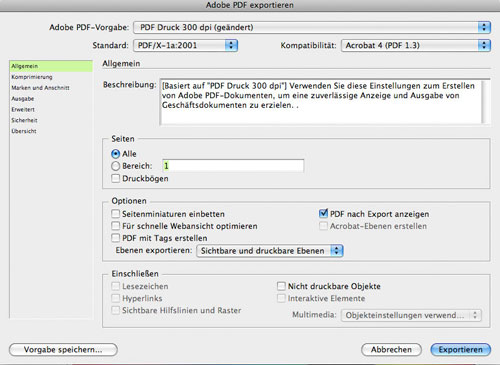
Task: Click the Vorgabe speichern button
Action: [x=63, y=350]
